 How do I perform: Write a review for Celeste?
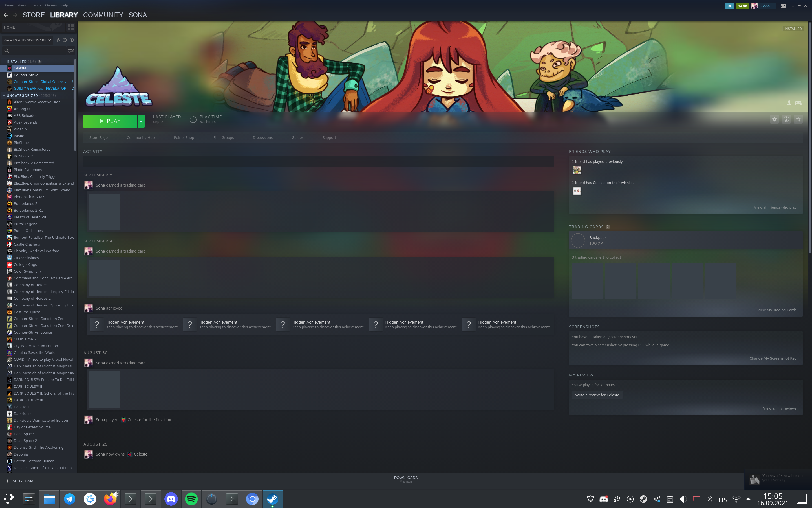tap(597, 395)
